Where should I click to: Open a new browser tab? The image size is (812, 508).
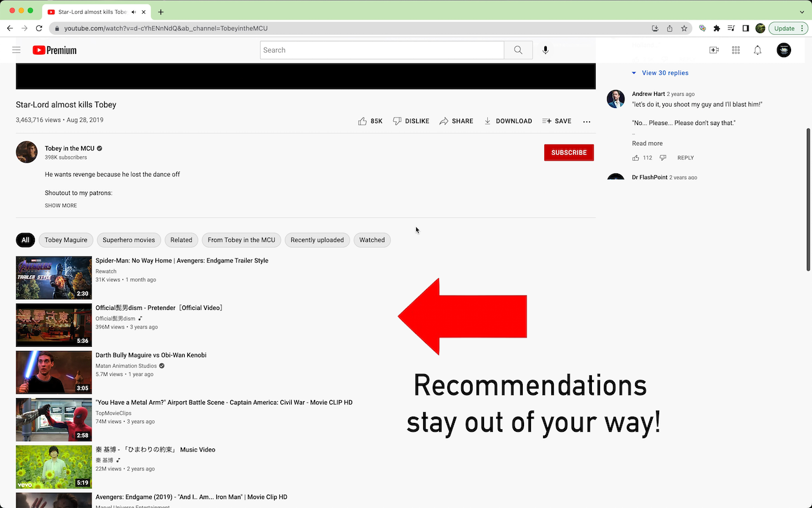coord(160,11)
